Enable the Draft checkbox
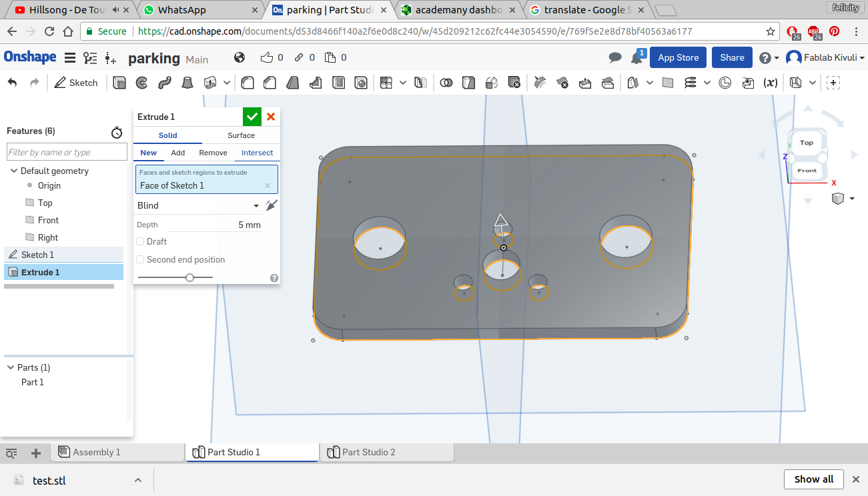The image size is (868, 496). point(140,241)
